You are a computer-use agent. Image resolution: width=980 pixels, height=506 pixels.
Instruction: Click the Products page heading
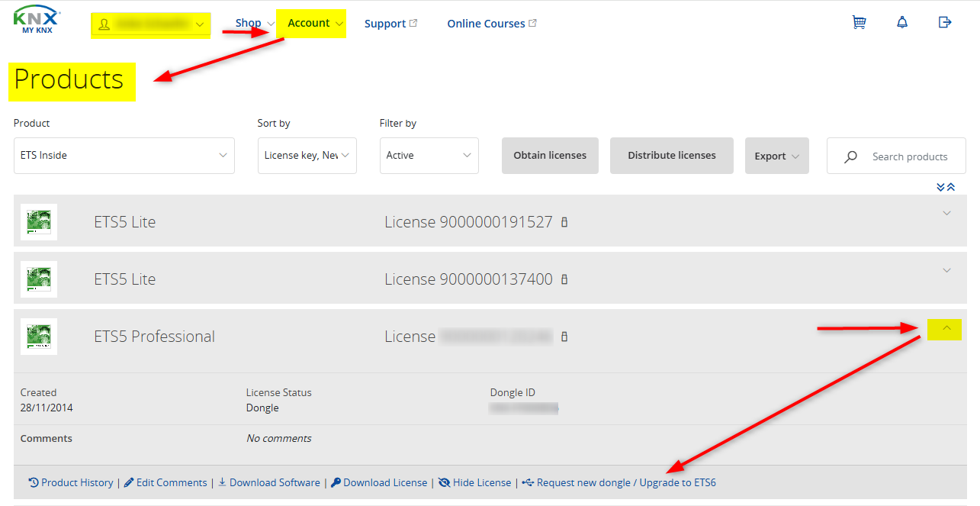click(x=69, y=79)
